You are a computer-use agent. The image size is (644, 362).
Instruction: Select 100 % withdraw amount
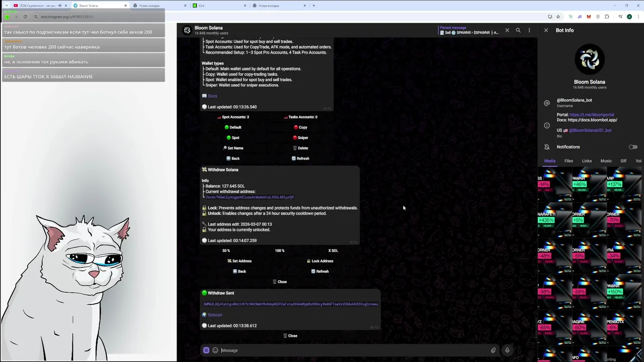click(279, 250)
